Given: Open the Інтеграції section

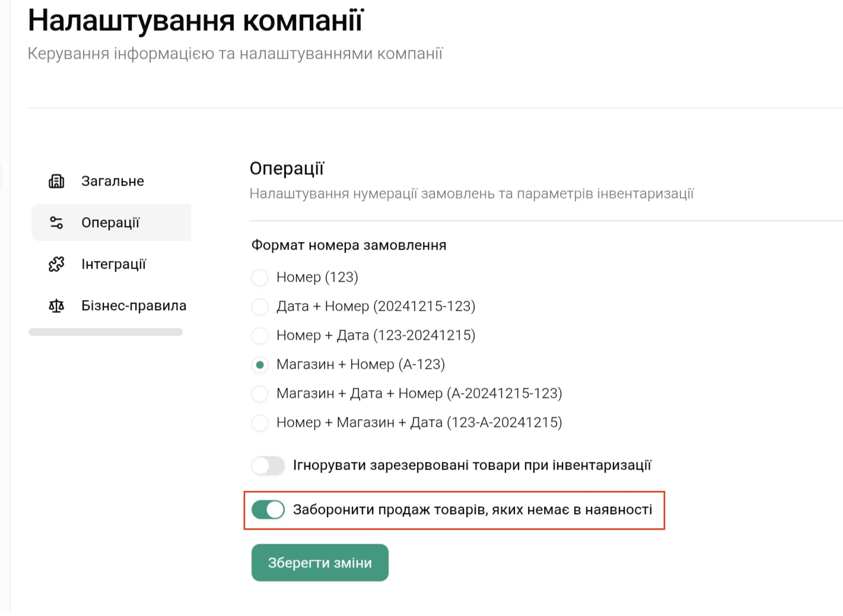Looking at the screenshot, I should coord(113,264).
